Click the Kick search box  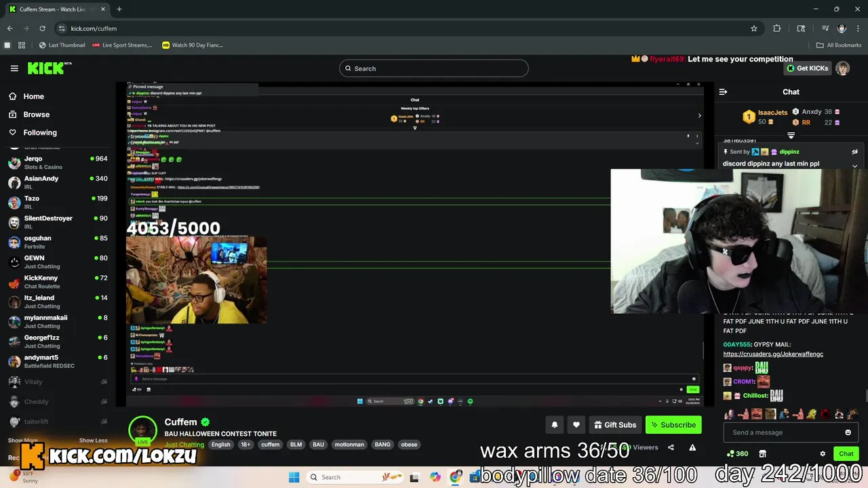[434, 68]
